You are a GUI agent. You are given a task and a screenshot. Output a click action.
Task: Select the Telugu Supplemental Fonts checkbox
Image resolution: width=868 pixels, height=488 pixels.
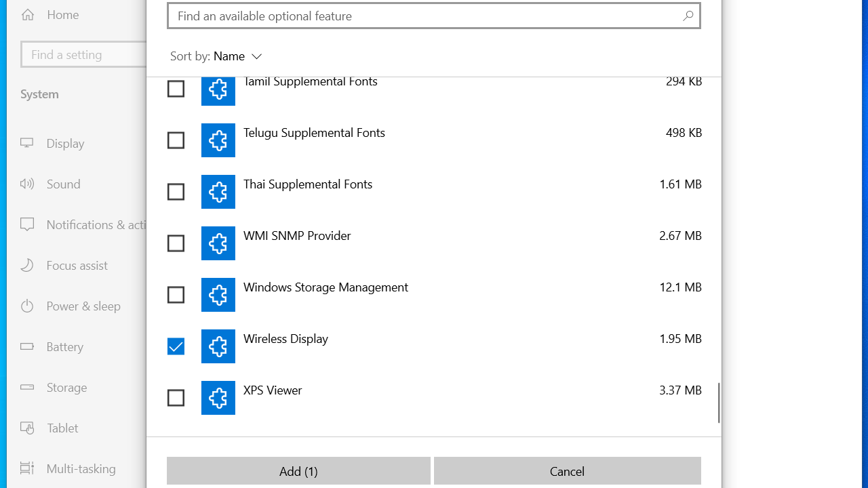click(x=176, y=140)
